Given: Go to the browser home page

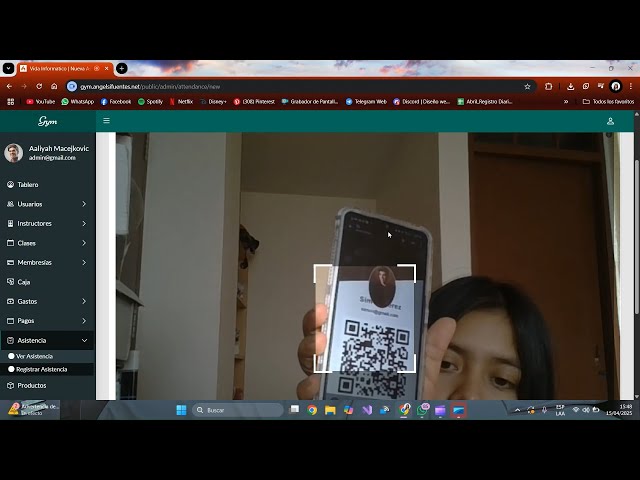Looking at the screenshot, I should (x=54, y=87).
